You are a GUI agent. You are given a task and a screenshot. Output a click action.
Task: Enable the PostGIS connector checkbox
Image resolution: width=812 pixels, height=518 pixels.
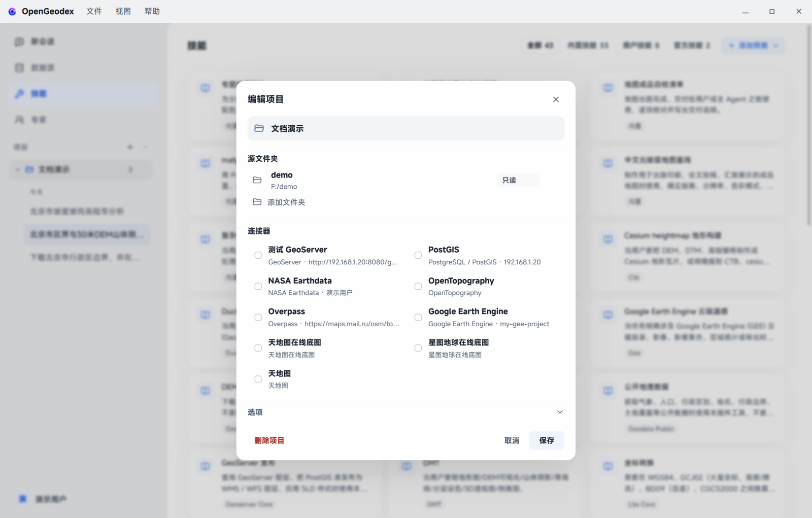[418, 255]
